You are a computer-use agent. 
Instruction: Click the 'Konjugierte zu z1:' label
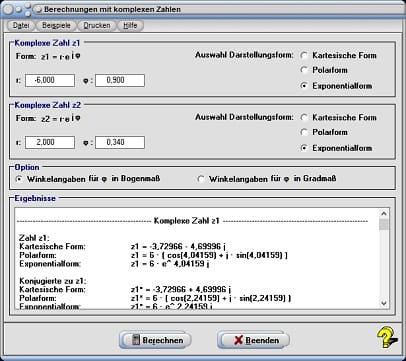tap(53, 281)
